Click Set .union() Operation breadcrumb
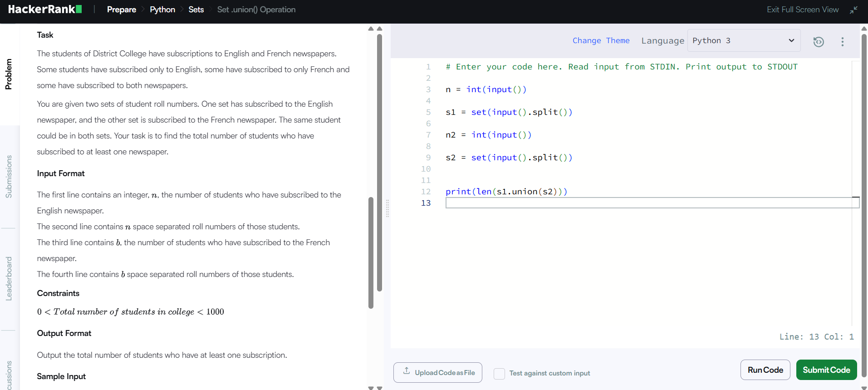Image resolution: width=868 pixels, height=390 pixels. click(x=256, y=10)
